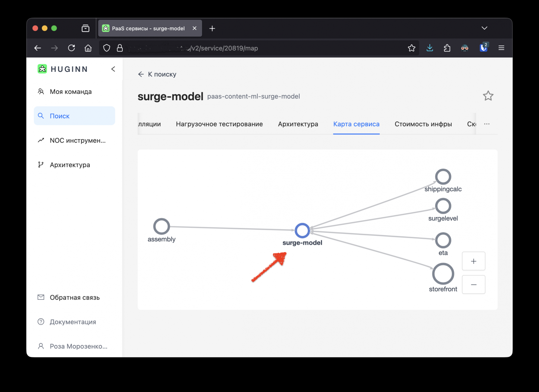This screenshot has width=539, height=392.
Task: Open Моя команда section
Action: 70,92
